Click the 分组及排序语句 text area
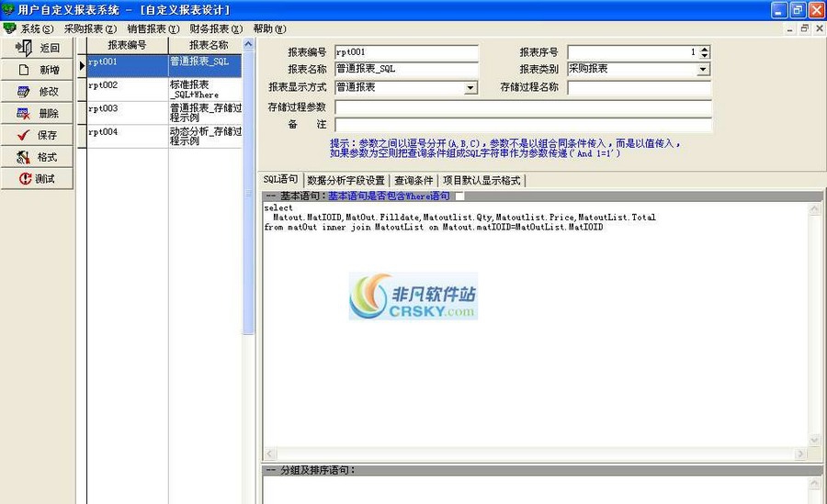This screenshot has width=827, height=504. [536, 489]
